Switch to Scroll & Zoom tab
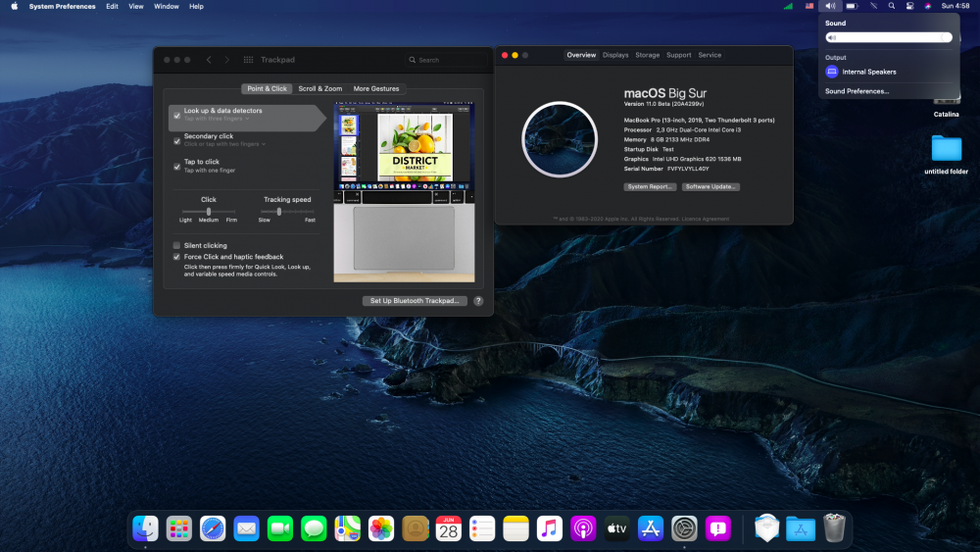 tap(320, 89)
